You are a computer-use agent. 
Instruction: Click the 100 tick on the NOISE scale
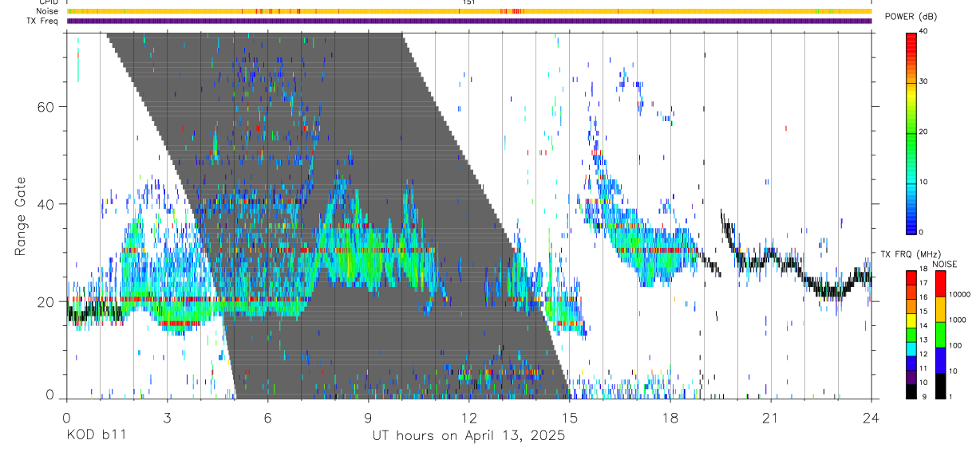coord(955,346)
